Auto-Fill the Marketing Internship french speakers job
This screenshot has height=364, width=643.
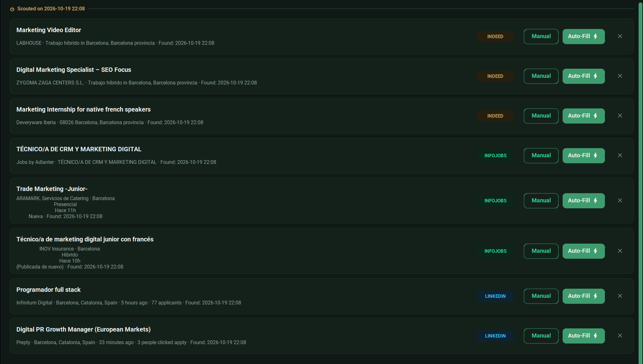coord(583,116)
